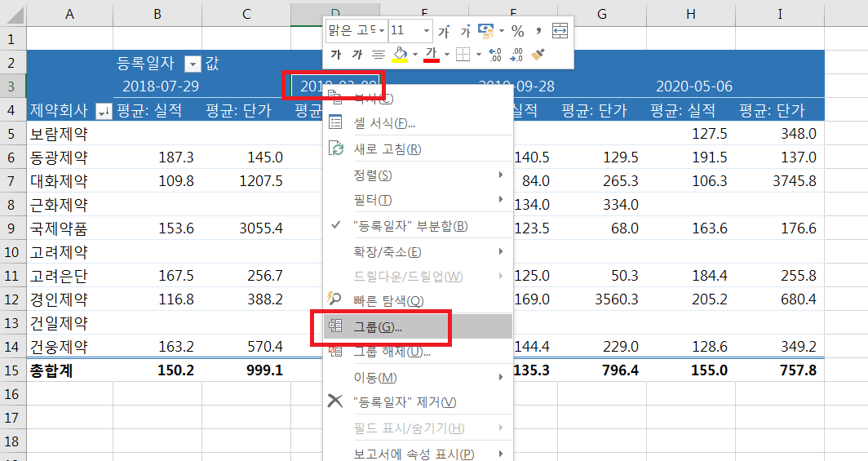Click the decrease decimal icon
868x461 pixels.
tap(516, 55)
